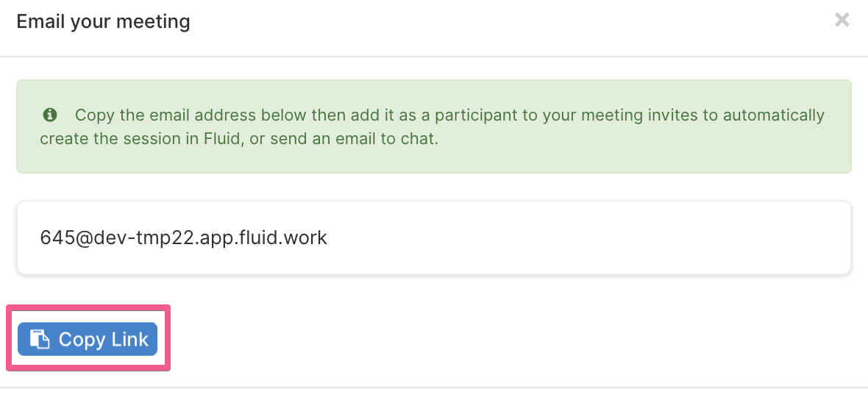Click the '645' prefix in the email field
The width and height of the screenshot is (868, 403).
[x=53, y=238]
